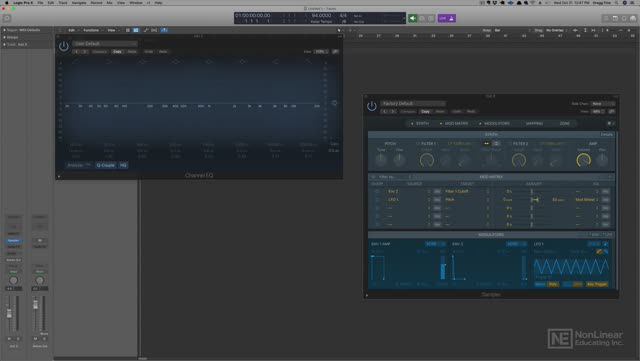640x361 pixels.
Task: Open the Browsers icon at far top right
Action: click(x=633, y=18)
